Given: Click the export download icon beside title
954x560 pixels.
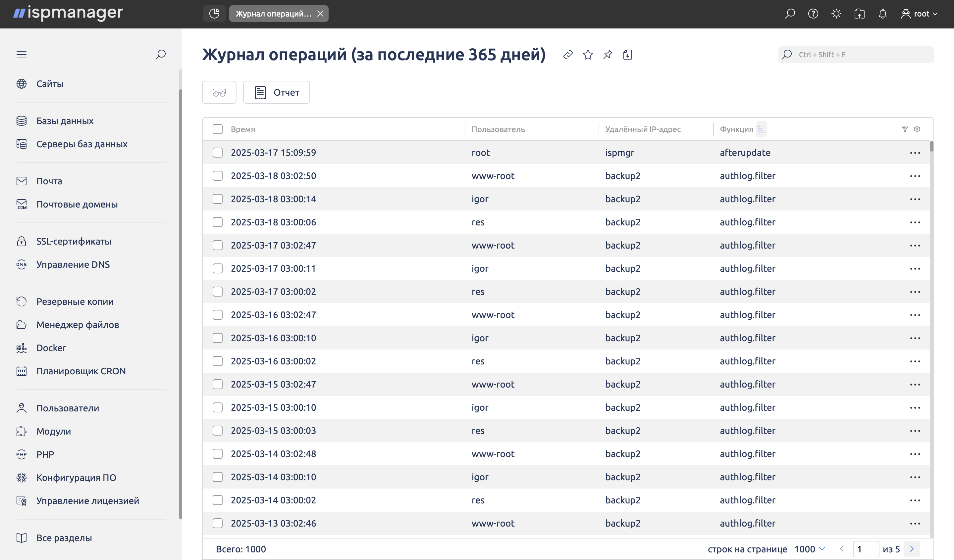Looking at the screenshot, I should (x=628, y=55).
